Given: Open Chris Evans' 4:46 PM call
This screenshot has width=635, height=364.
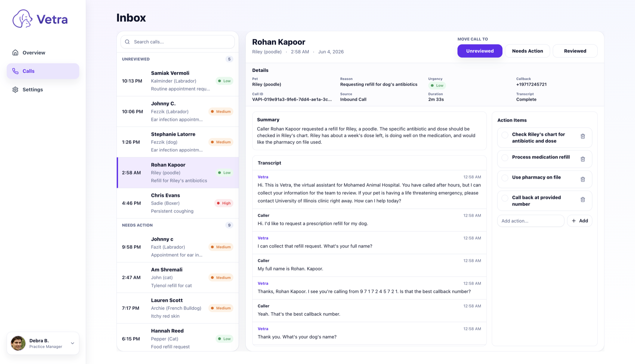Looking at the screenshot, I should click(178, 203).
